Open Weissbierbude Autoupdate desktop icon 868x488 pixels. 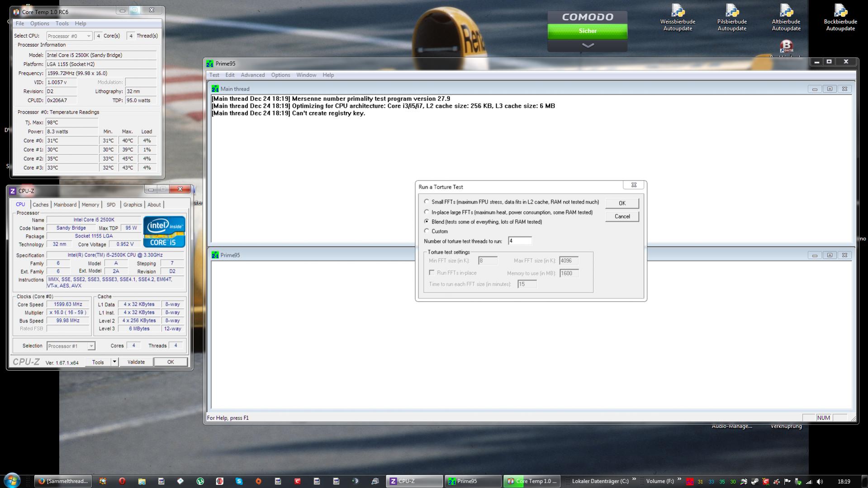point(678,18)
